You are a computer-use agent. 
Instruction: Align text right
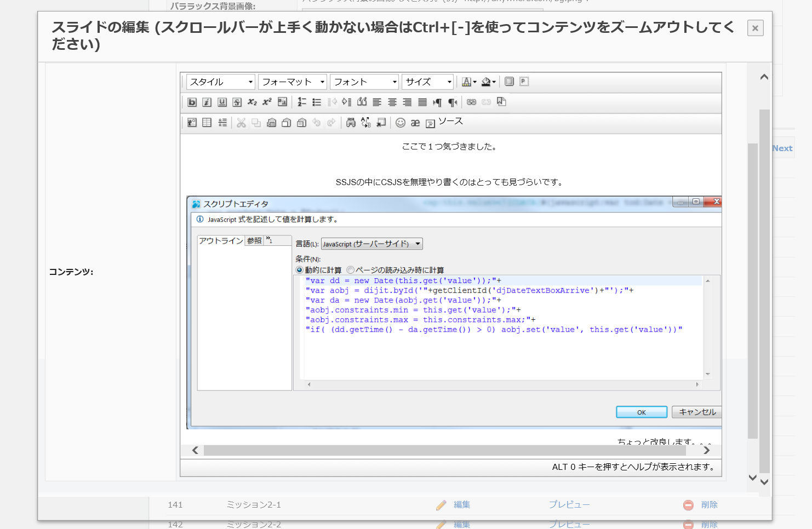coord(407,102)
